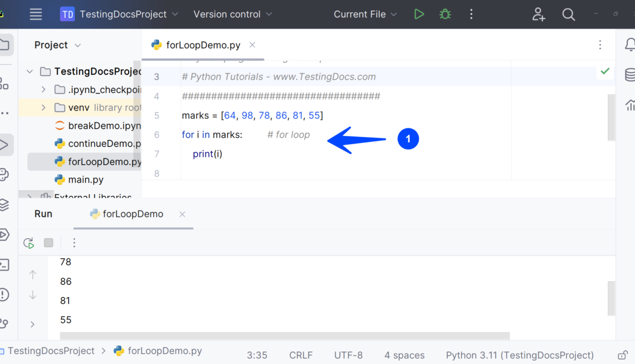This screenshot has width=635, height=364.
Task: Click the horizontal scrollbar in Run output
Action: click(285, 336)
